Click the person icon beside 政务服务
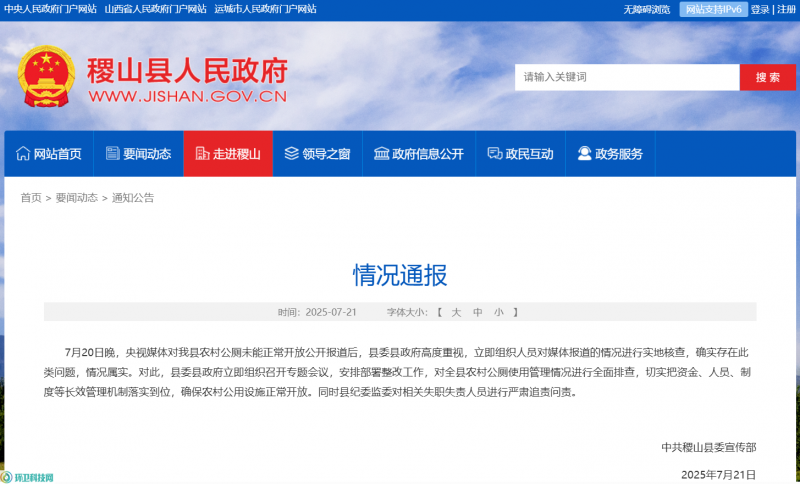The width and height of the screenshot is (800, 484). click(585, 154)
